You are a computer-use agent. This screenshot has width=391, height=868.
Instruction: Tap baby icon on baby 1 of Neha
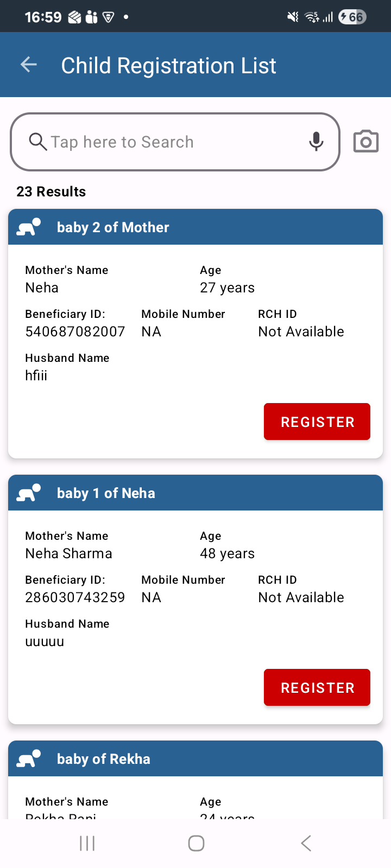pos(29,493)
